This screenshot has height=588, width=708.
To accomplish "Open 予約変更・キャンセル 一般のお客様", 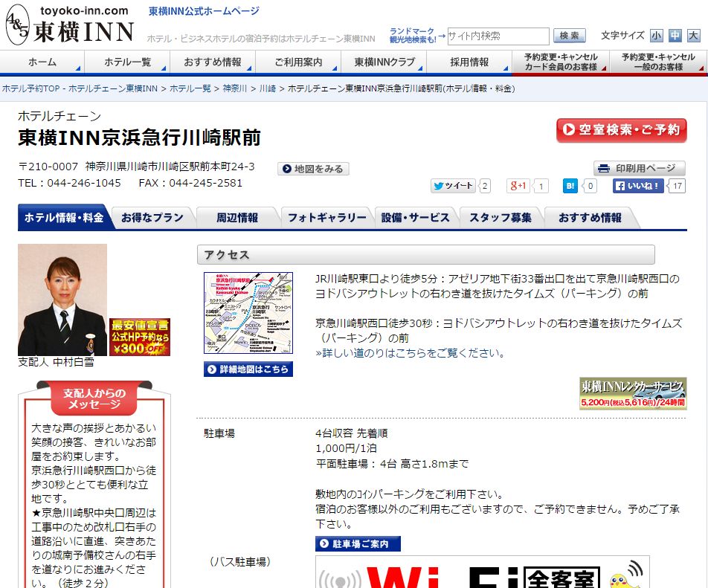I will pyautogui.click(x=658, y=62).
